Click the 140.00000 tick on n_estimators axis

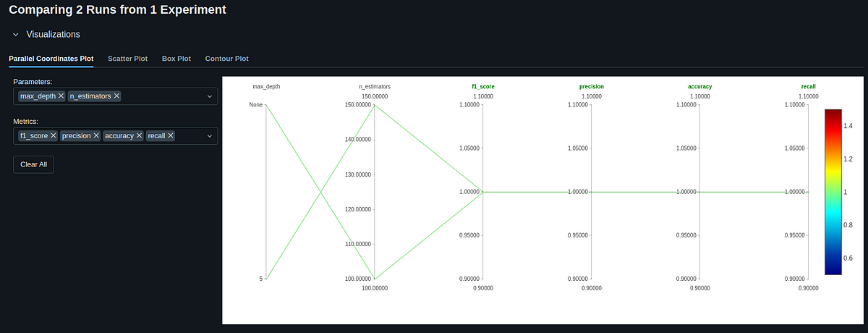(x=359, y=140)
